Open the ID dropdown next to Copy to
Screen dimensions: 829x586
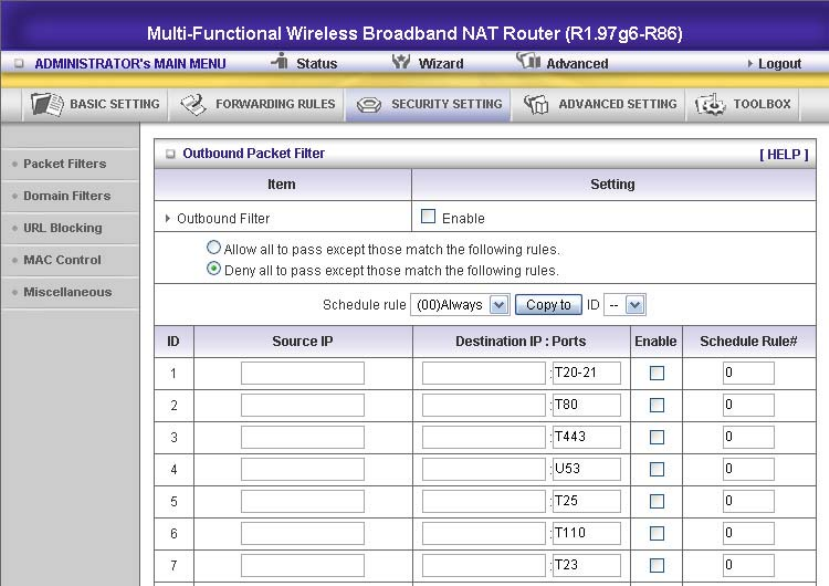pos(624,305)
